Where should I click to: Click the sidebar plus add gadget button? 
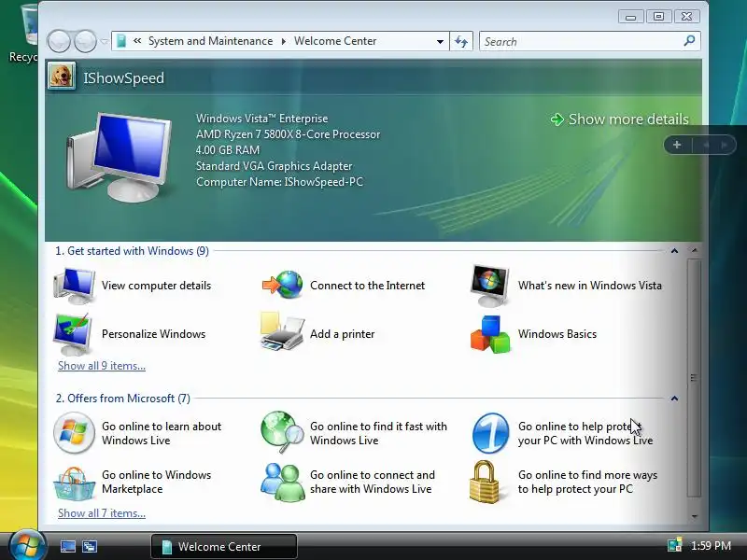click(677, 145)
